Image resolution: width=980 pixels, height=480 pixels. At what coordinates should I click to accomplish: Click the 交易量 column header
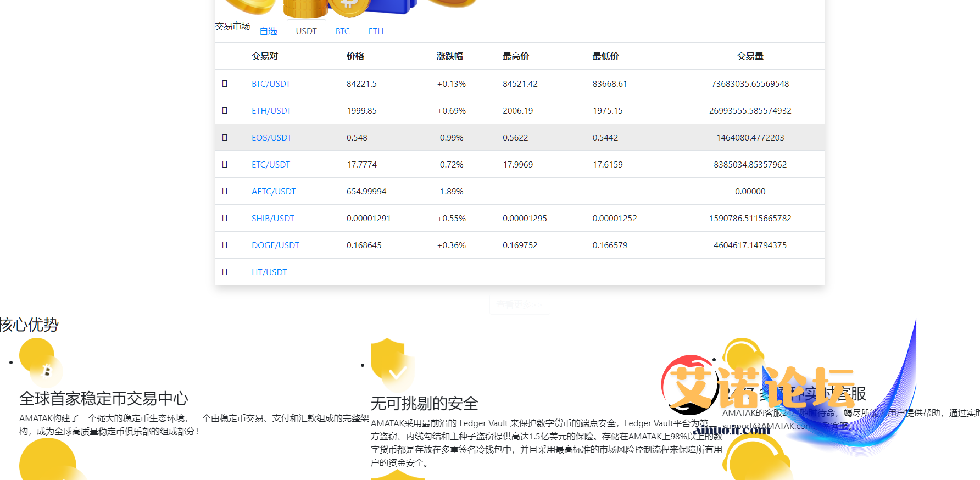(750, 56)
